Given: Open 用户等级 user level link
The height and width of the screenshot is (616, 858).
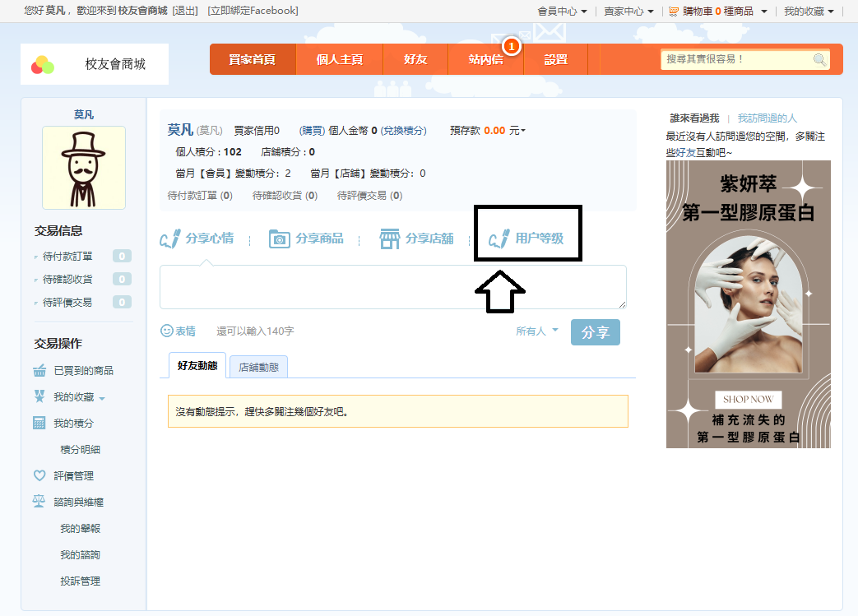Looking at the screenshot, I should [539, 239].
